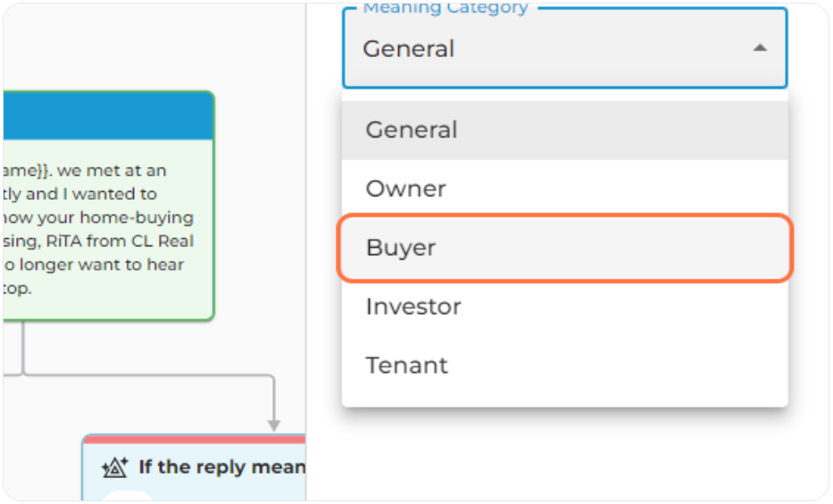This screenshot has width=833, height=504.
Task: Click the blank panel area below the dropdown list
Action: click(565, 453)
